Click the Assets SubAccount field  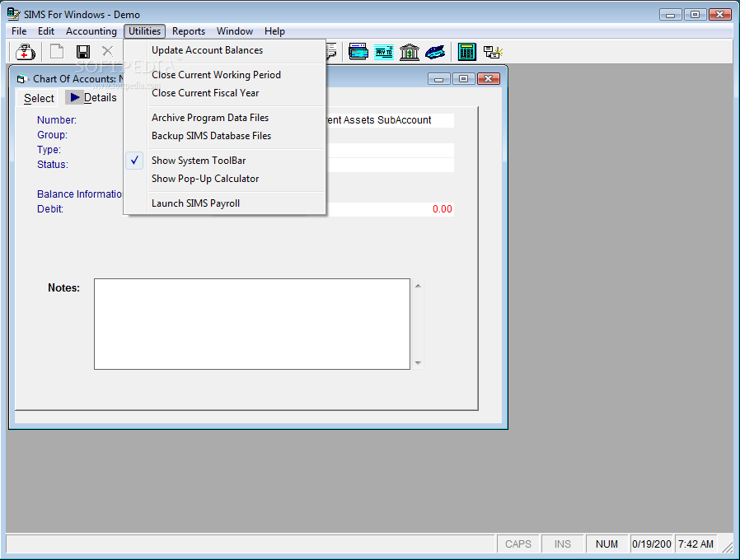pos(390,120)
